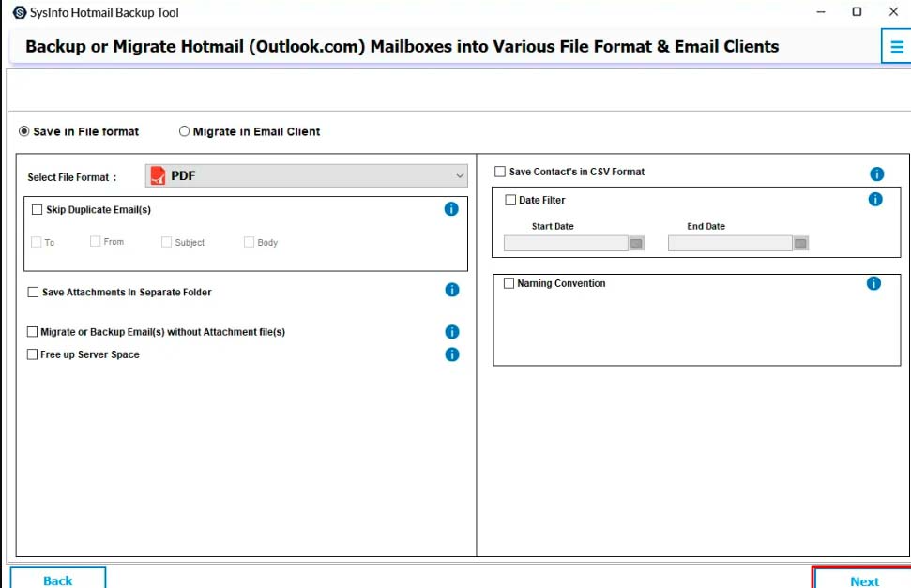This screenshot has height=588, width=911.
Task: Enable the Naming Convention checkbox
Action: [509, 283]
